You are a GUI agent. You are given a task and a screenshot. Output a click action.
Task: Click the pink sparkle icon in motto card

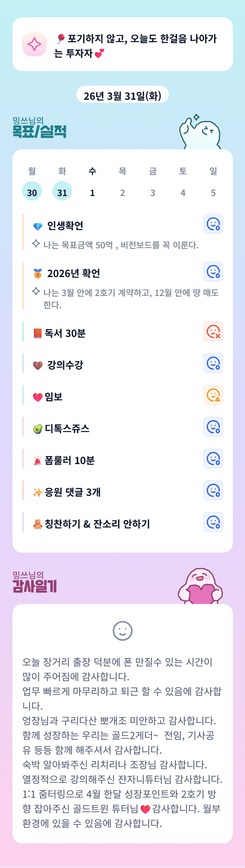coord(34,44)
